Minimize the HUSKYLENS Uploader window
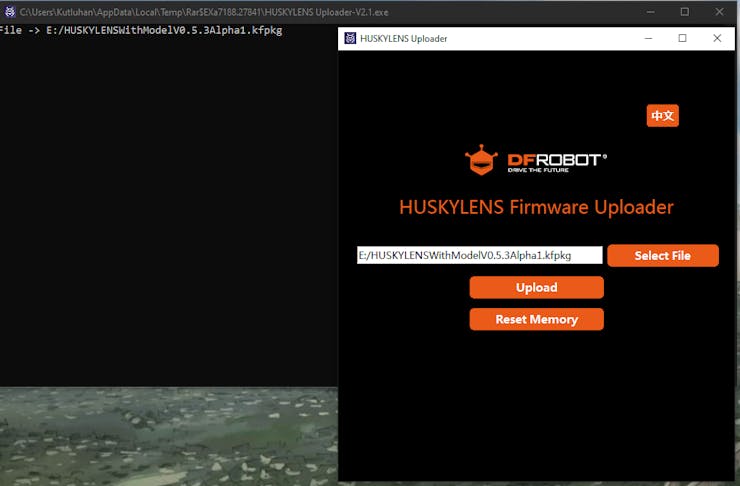The image size is (740, 486). (648, 38)
